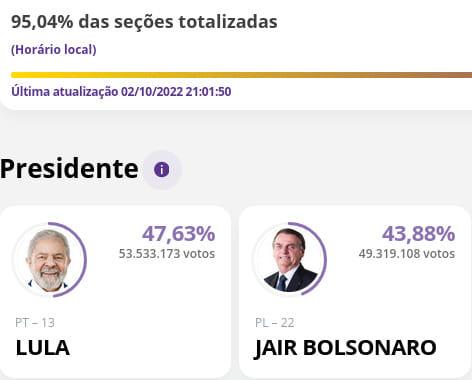Click the 49.319.108 votos count
Image resolution: width=472 pixels, height=380 pixels.
click(407, 254)
